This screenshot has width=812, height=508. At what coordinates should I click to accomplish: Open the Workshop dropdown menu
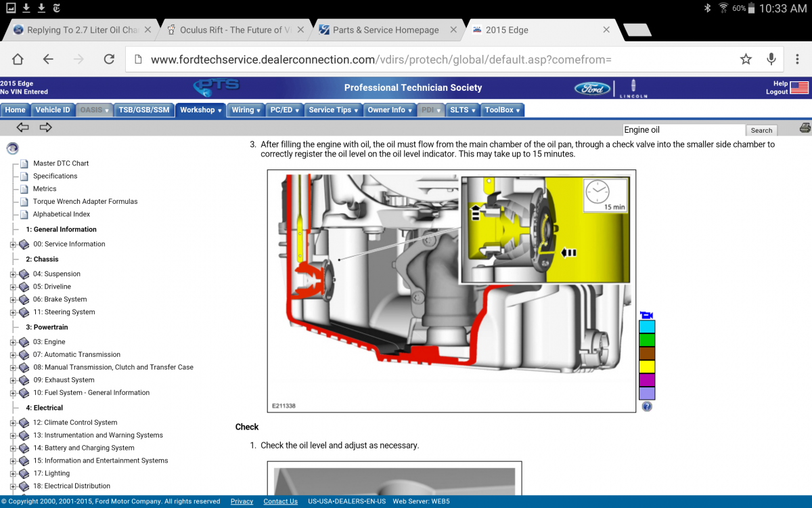tap(200, 110)
